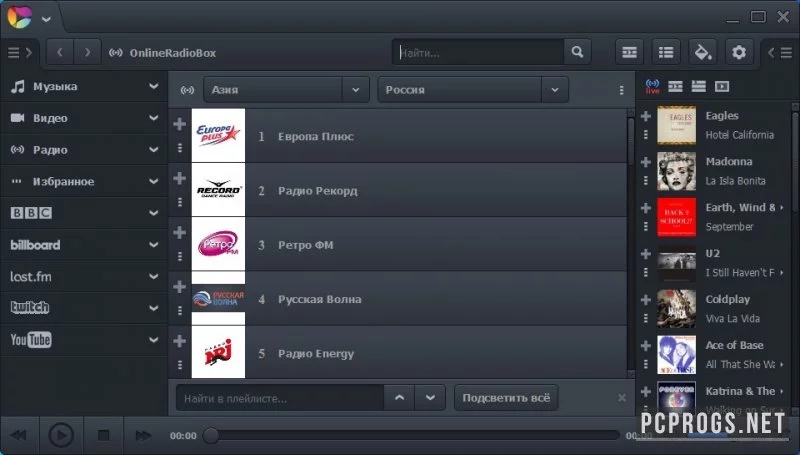Select station Русская Волна text
Viewport: 800px width, 455px height.
pyautogui.click(x=319, y=299)
